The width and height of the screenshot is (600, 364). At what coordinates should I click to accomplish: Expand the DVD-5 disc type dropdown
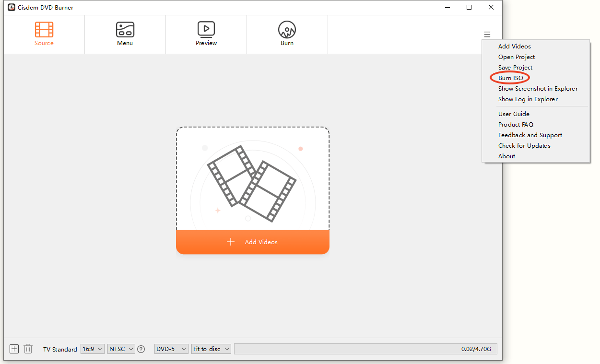point(171,349)
